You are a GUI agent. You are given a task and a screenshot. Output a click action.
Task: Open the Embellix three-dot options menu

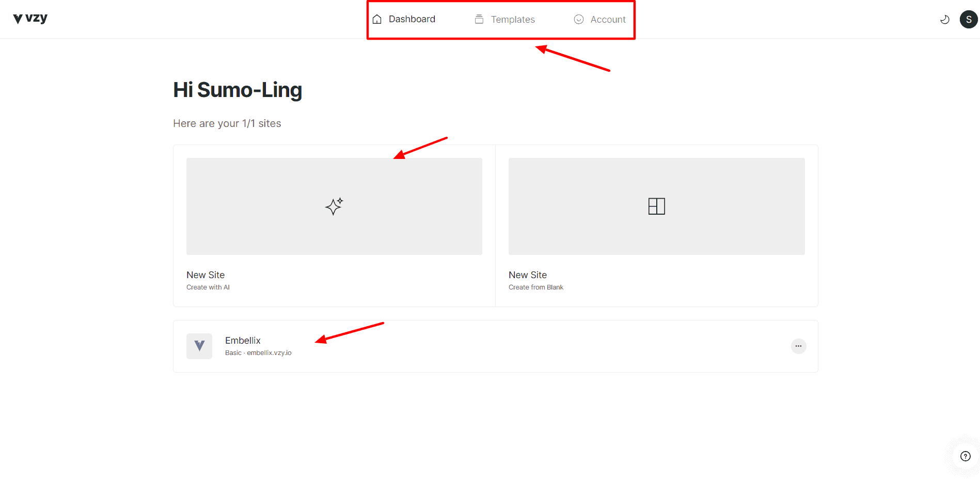(x=798, y=346)
